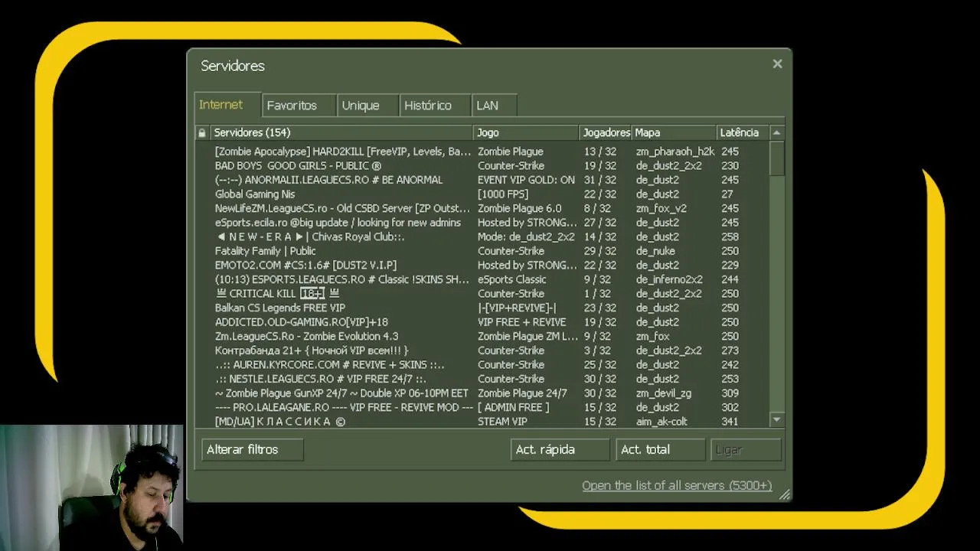Choose the NewLifeZM.LeagueCS.ro server row
Screen dimensions: 980x551
pos(482,208)
